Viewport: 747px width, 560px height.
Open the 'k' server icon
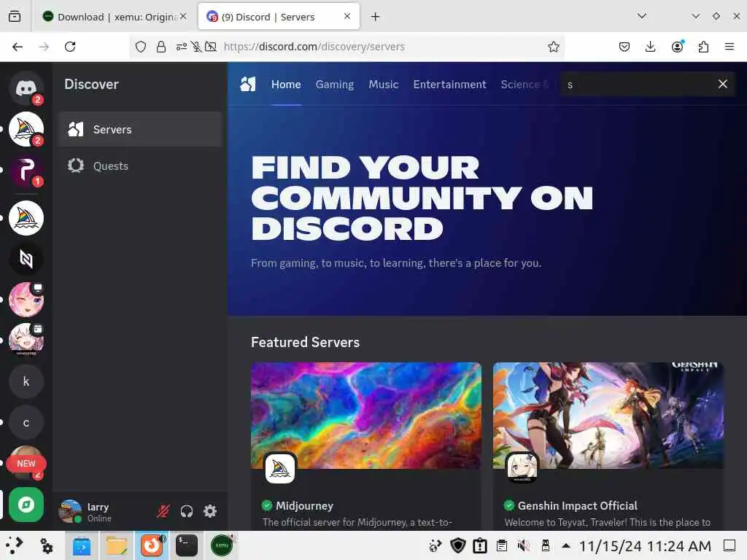point(26,381)
